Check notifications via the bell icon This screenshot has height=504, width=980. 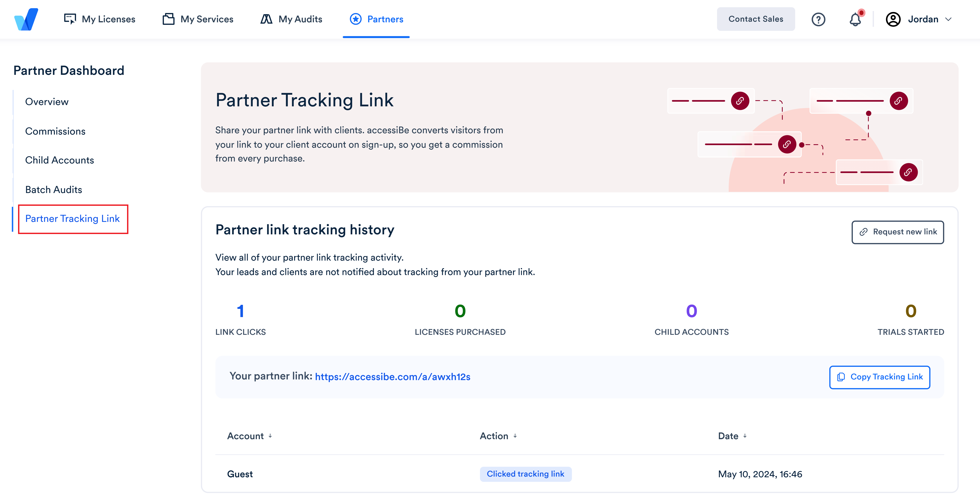(x=855, y=19)
